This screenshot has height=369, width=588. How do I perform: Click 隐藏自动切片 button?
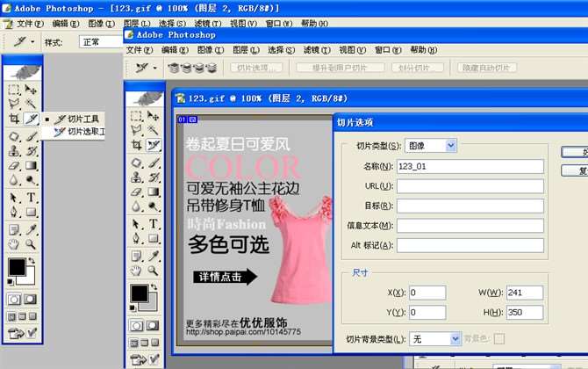coord(487,68)
